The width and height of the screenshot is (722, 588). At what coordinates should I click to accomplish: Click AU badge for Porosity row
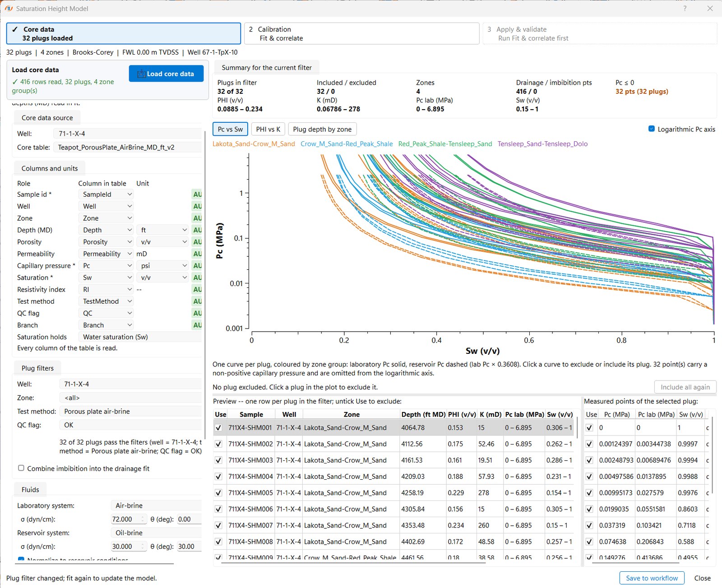197,242
